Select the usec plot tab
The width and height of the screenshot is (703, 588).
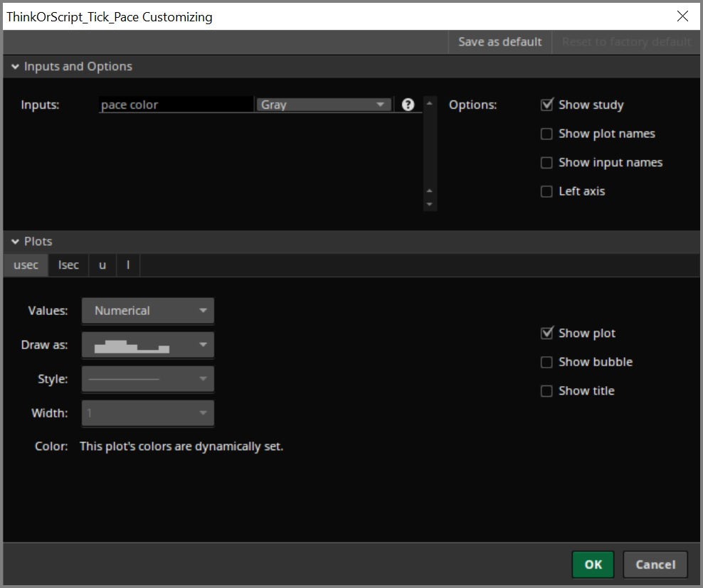tap(26, 265)
